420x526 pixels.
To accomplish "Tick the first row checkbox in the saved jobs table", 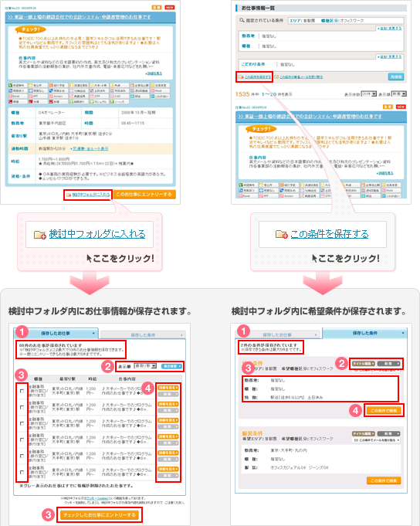I will (x=22, y=391).
